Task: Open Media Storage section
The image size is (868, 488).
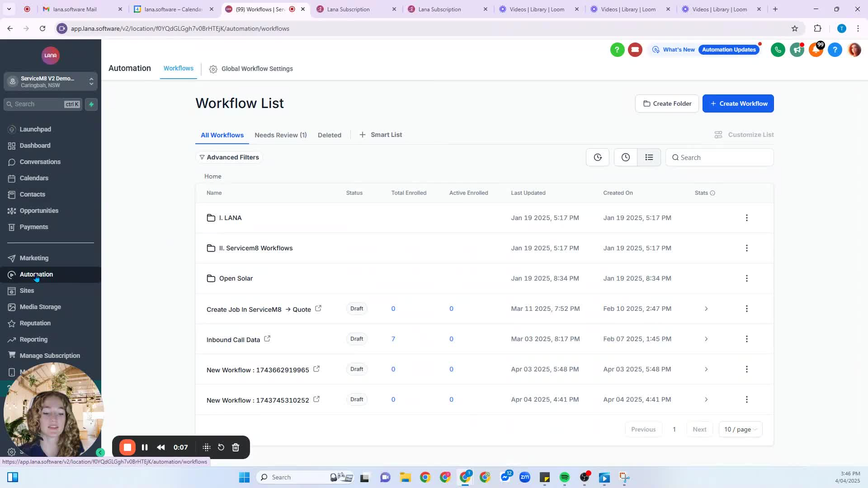Action: (x=40, y=307)
